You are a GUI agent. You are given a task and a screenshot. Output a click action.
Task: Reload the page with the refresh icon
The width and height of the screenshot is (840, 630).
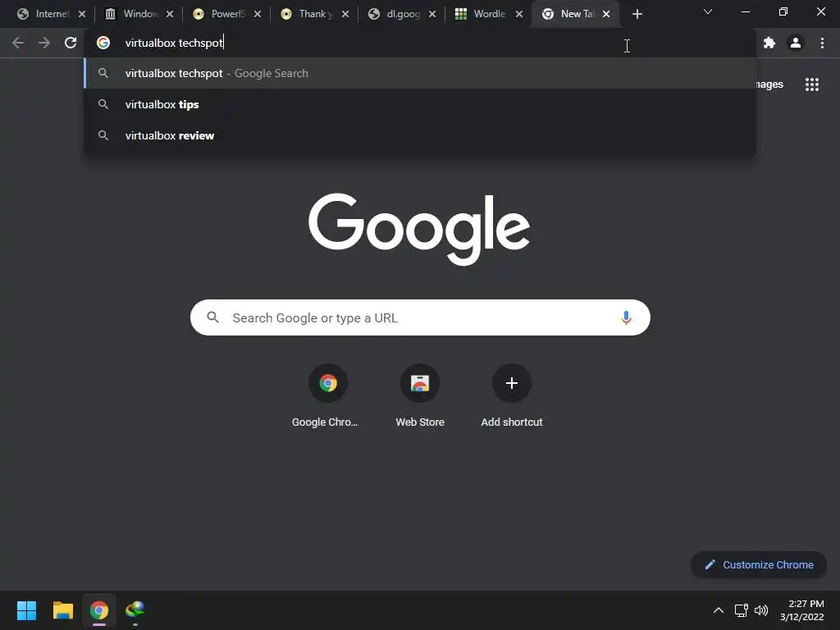pyautogui.click(x=71, y=43)
